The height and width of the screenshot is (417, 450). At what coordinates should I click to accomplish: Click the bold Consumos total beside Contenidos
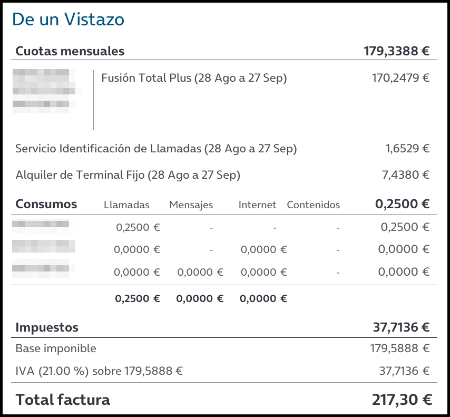coord(402,204)
